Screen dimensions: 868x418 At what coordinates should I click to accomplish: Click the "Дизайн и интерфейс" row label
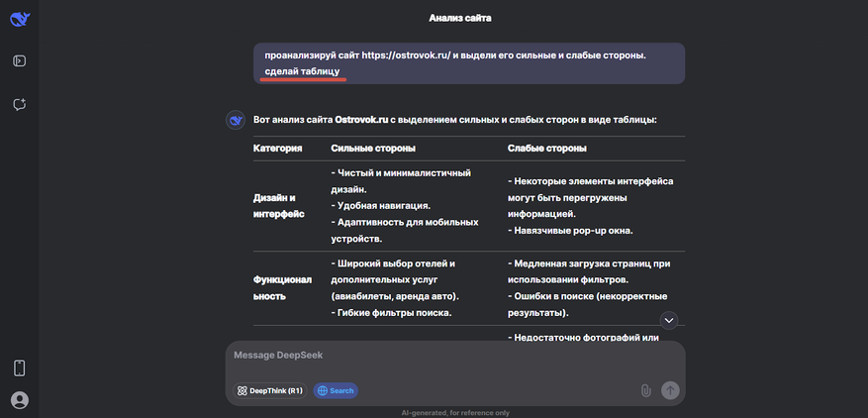point(278,205)
